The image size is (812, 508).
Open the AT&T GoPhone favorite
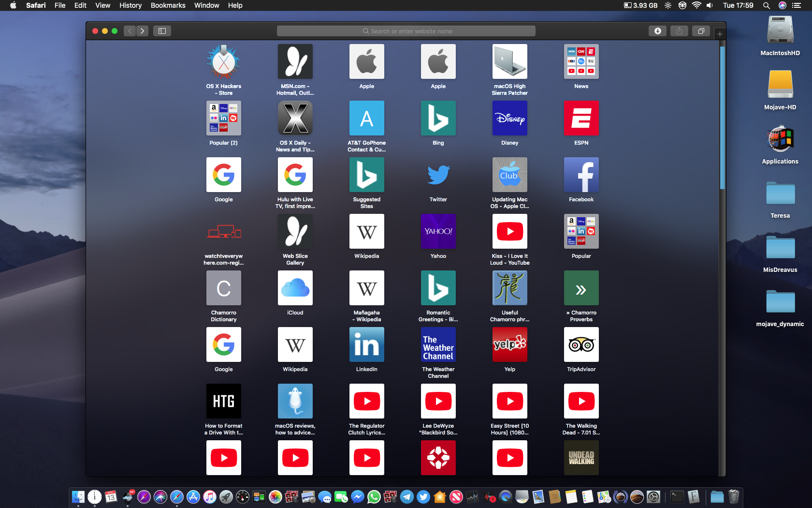[x=367, y=118]
